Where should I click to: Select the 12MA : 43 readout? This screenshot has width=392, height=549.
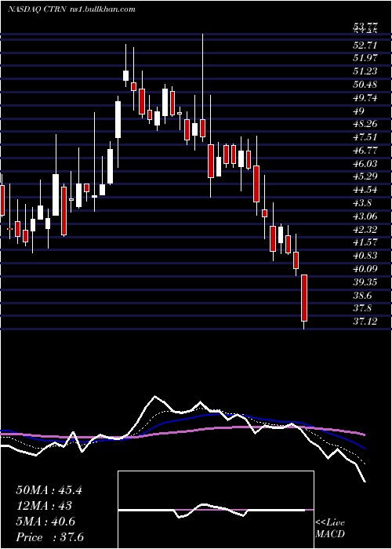coord(44,506)
